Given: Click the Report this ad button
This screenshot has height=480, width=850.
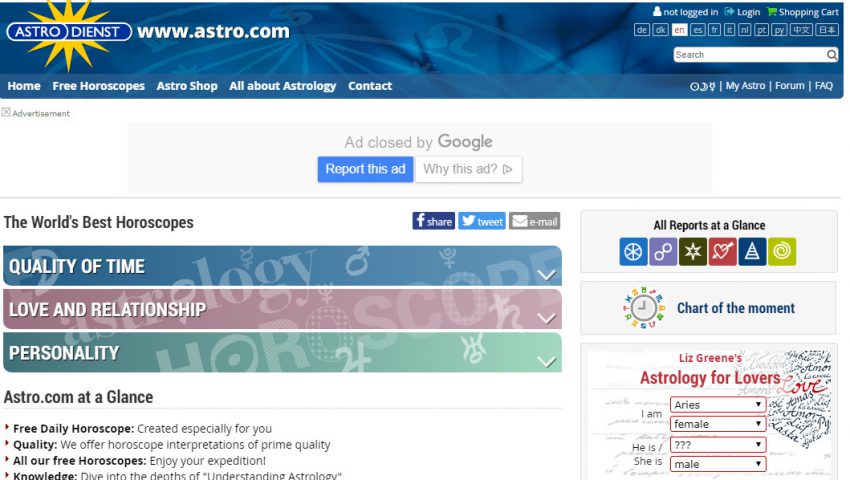Looking at the screenshot, I should tap(365, 169).
